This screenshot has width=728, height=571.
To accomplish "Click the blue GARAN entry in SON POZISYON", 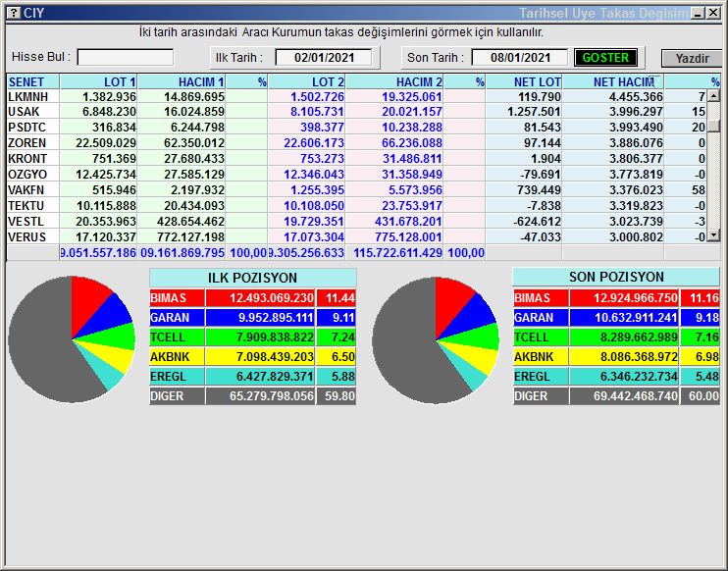I will [538, 318].
